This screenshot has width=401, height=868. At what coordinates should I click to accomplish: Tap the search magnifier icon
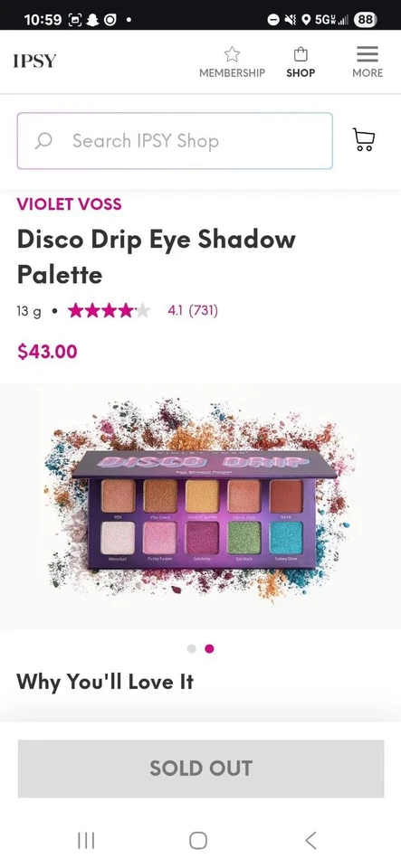43,141
